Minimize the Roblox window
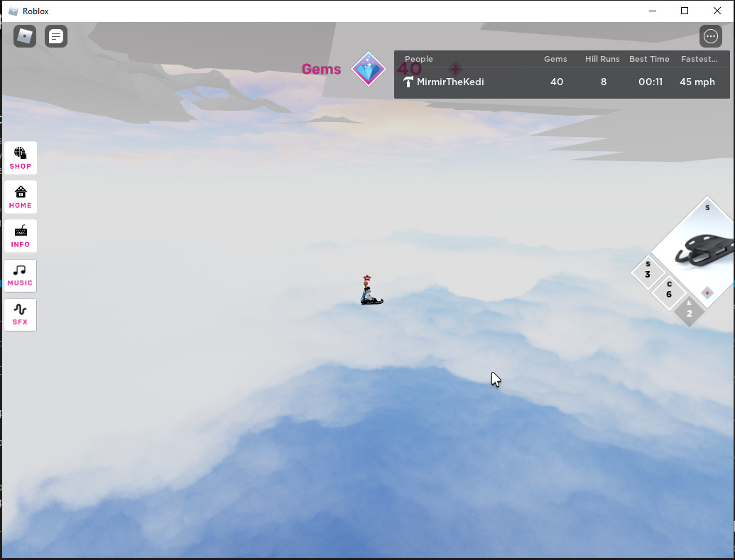The height and width of the screenshot is (560, 735). pos(653,11)
